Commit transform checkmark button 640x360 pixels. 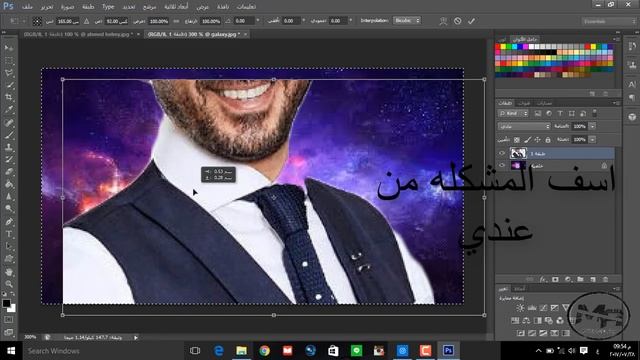(471, 21)
